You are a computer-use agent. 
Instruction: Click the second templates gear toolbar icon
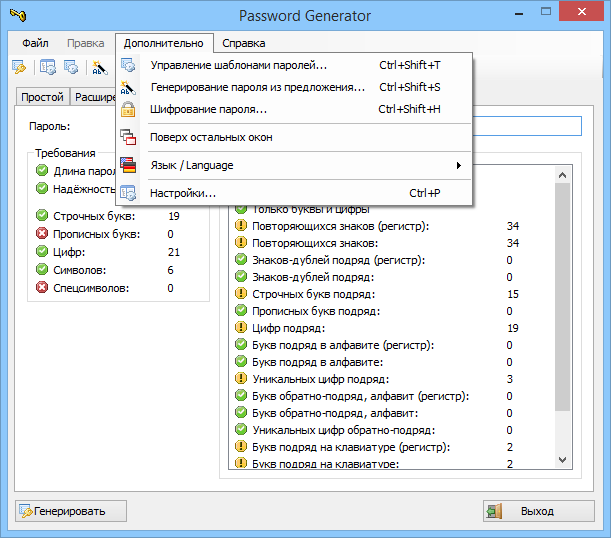[71, 67]
